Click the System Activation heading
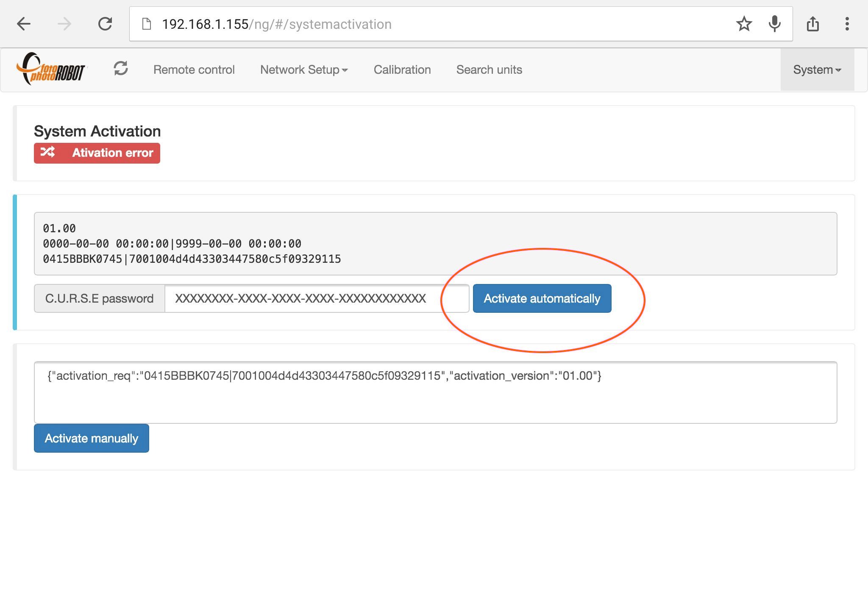The image size is (868, 601). pyautogui.click(x=97, y=131)
